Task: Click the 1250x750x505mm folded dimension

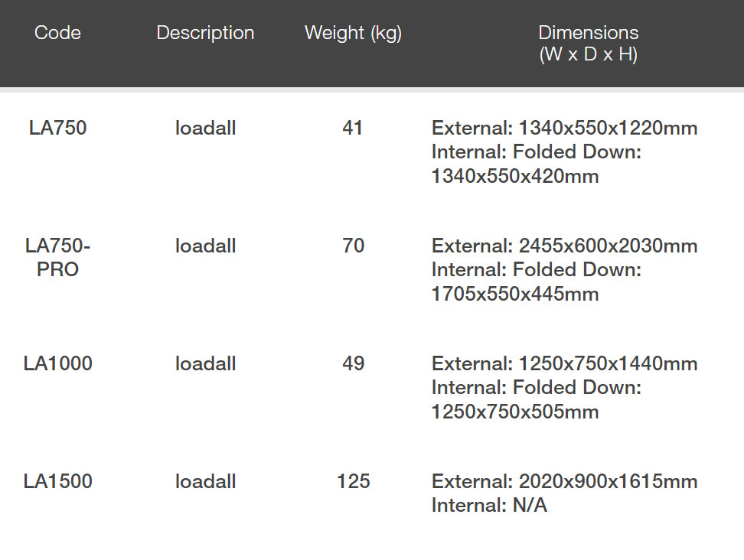Action: point(515,412)
